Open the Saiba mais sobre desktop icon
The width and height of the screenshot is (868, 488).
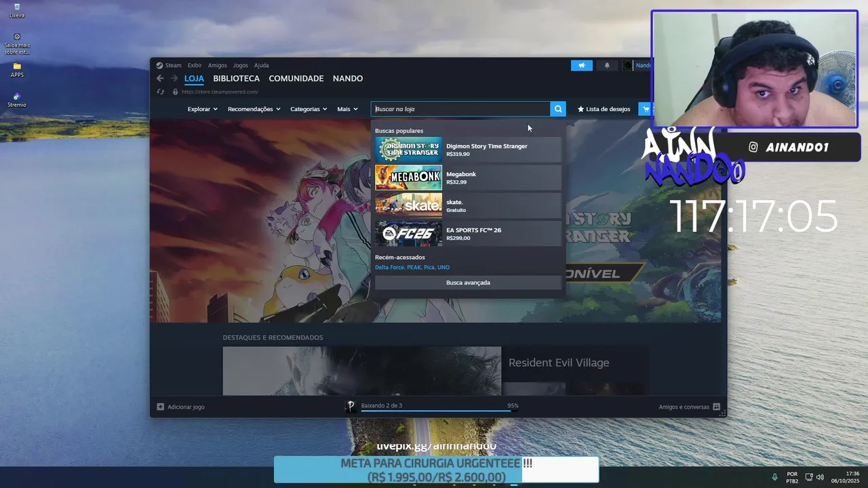tap(17, 43)
